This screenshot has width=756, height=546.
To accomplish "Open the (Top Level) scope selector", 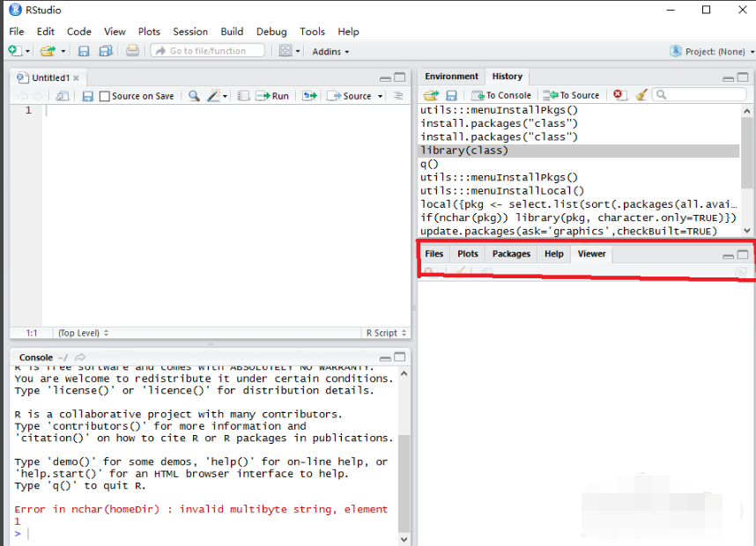I will coord(84,333).
